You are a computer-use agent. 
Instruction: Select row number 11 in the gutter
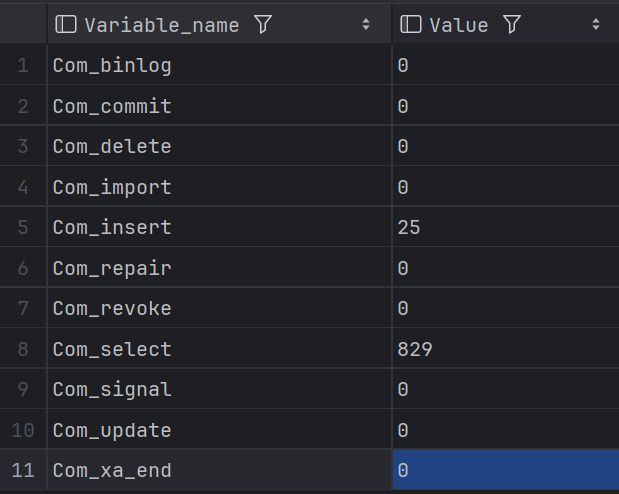tap(23, 470)
